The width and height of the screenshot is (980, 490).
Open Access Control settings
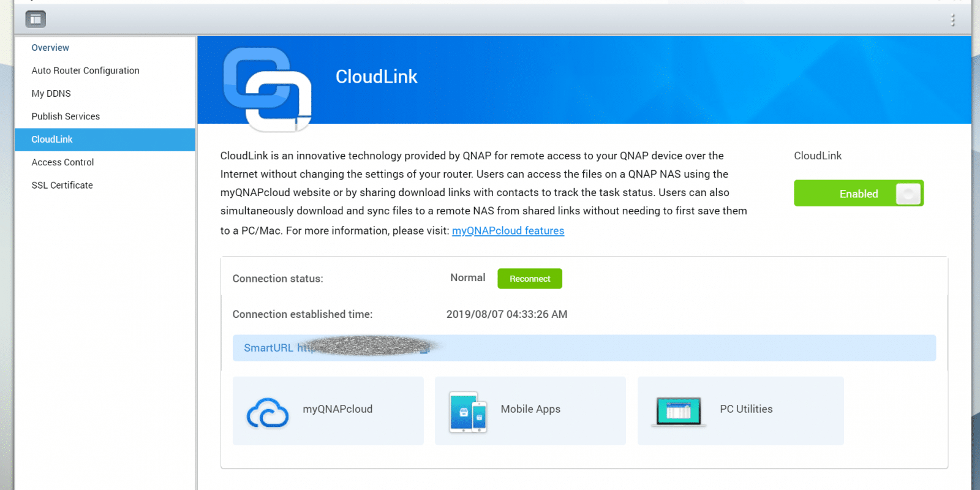click(x=62, y=162)
